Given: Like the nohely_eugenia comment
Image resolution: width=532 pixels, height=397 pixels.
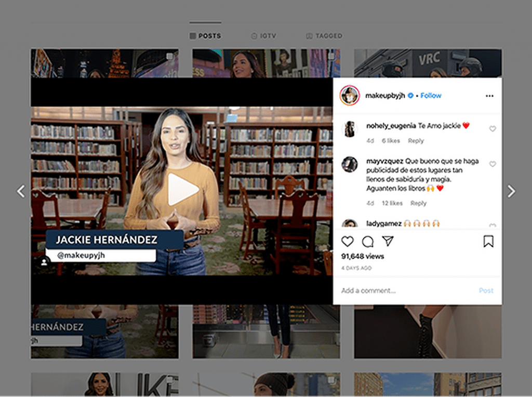Looking at the screenshot, I should [493, 128].
